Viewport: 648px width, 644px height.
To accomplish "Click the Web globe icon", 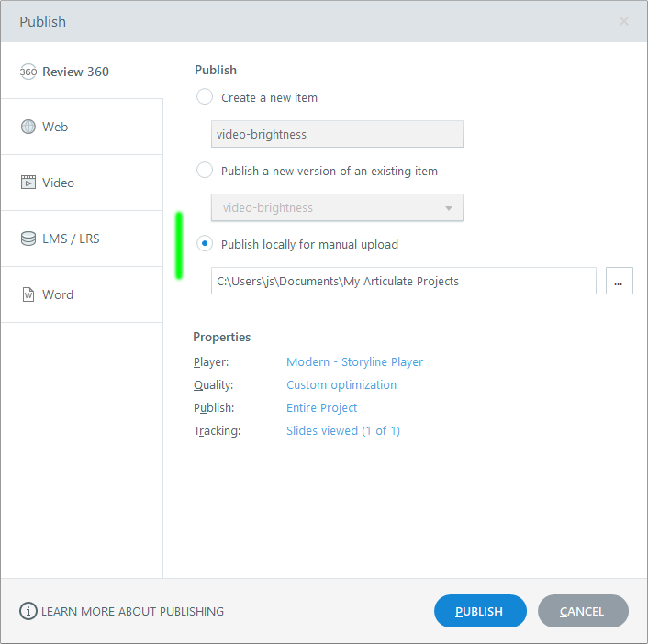I will pos(28,127).
